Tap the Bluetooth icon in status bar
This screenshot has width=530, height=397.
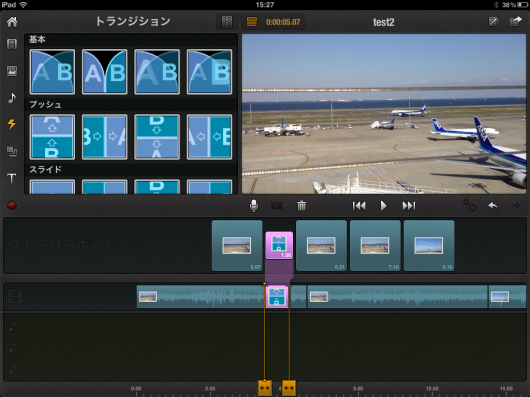click(496, 5)
